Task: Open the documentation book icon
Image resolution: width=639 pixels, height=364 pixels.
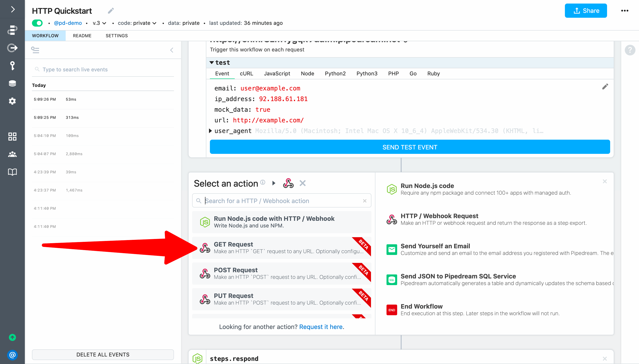Action: coord(12,172)
